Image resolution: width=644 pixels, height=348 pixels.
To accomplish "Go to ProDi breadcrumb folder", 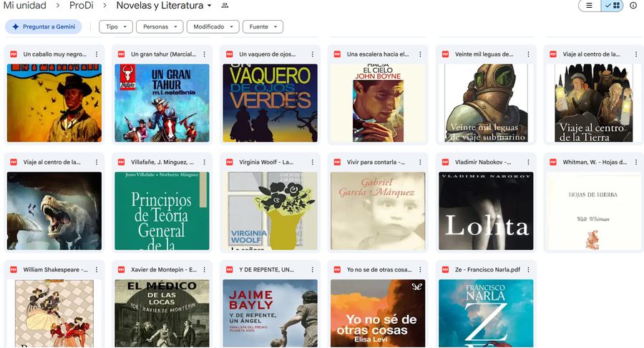I will tap(82, 5).
